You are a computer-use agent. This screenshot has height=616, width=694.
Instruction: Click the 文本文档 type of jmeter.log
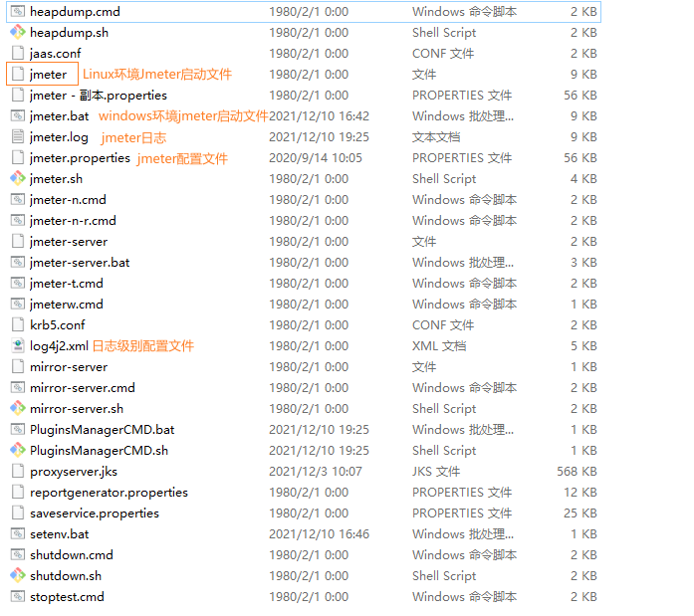click(436, 136)
